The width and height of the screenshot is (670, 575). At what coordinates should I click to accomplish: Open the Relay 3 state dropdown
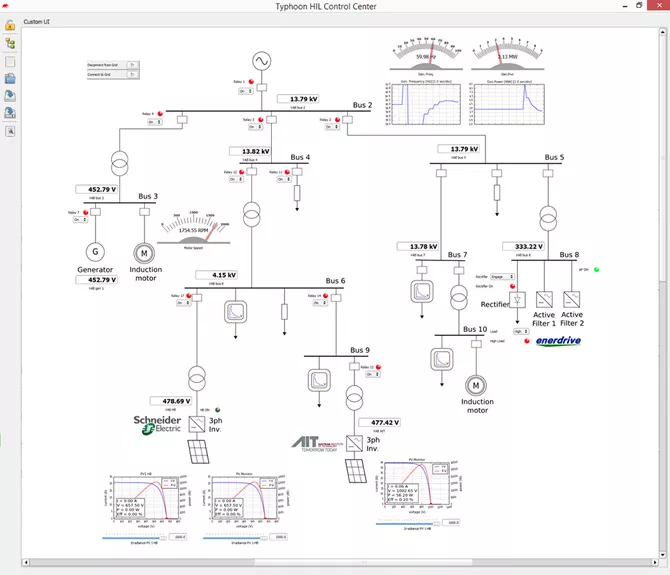(x=256, y=127)
